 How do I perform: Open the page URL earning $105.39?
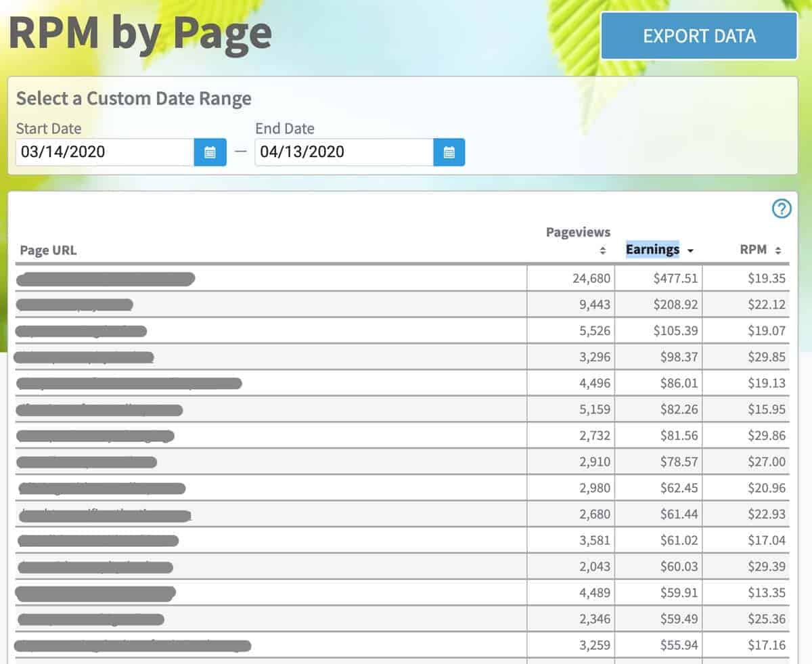click(x=81, y=331)
